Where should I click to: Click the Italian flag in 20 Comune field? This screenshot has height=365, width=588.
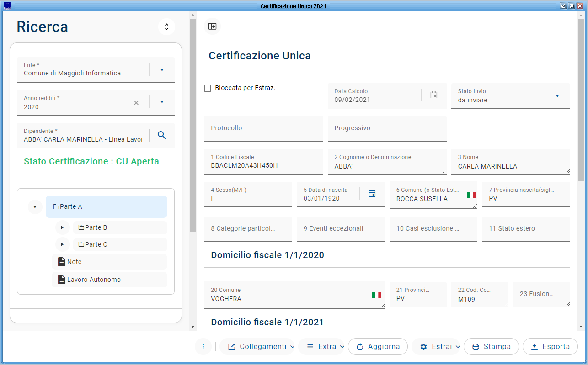click(x=376, y=295)
